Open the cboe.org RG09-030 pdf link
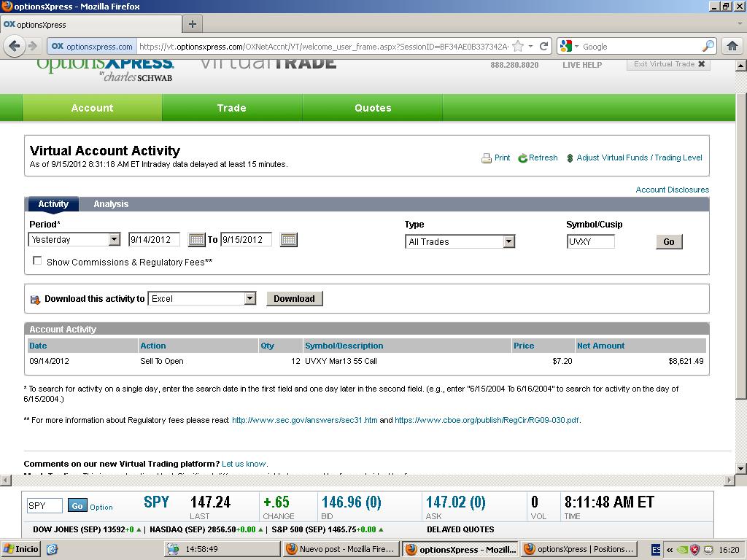 tap(487, 420)
